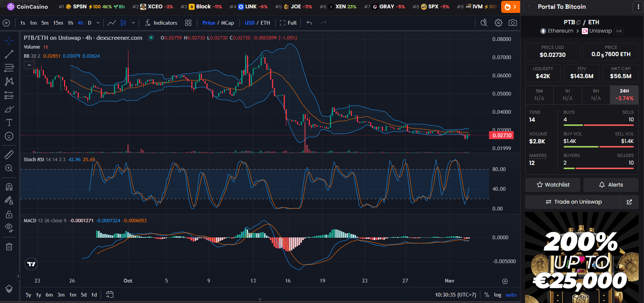Select the 15m timeframe

(x=58, y=23)
